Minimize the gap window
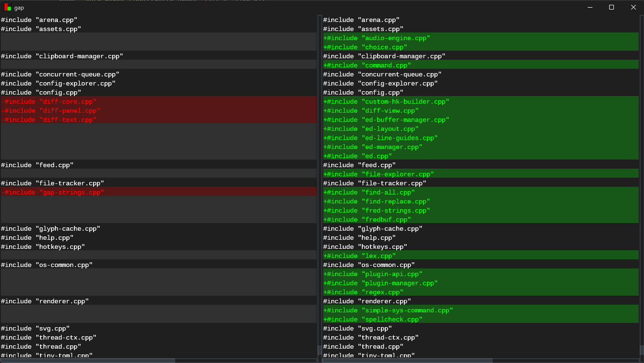The width and height of the screenshot is (644, 363). (x=590, y=7)
